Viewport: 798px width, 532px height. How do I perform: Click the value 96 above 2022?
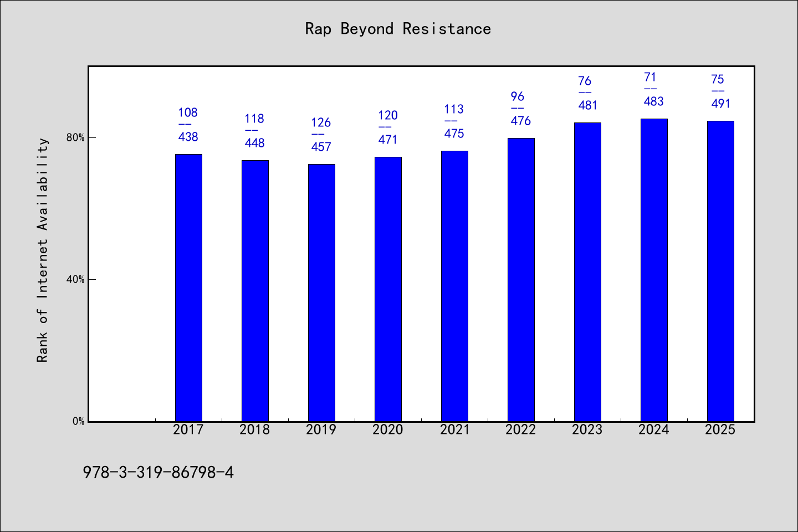[x=518, y=96]
